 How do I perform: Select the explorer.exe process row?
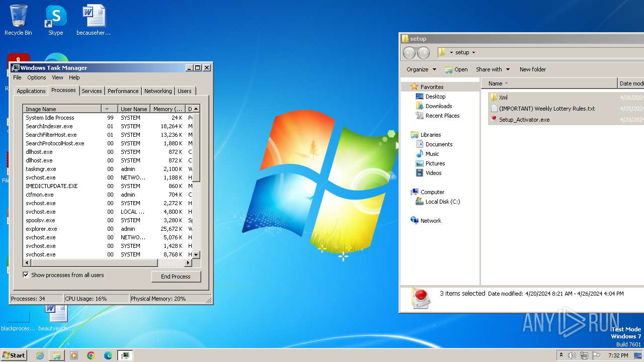(x=108, y=229)
